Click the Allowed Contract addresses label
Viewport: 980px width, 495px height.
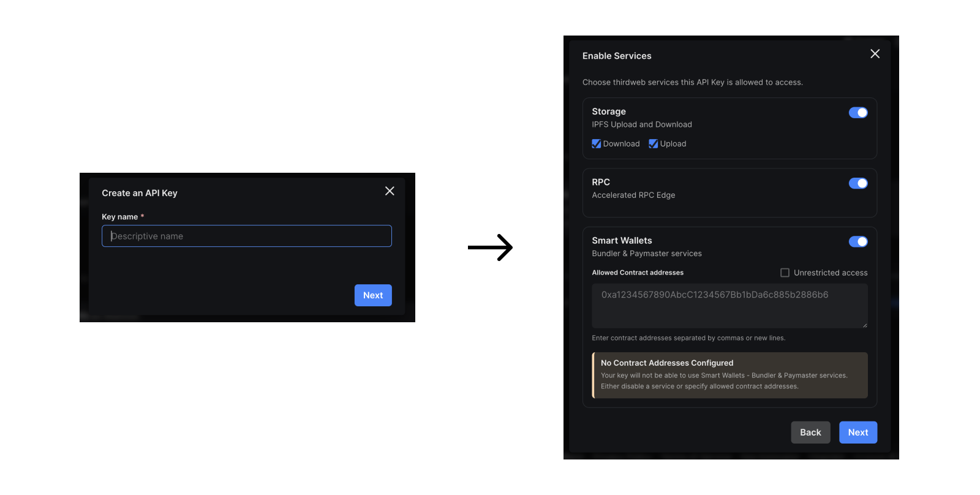[637, 273]
